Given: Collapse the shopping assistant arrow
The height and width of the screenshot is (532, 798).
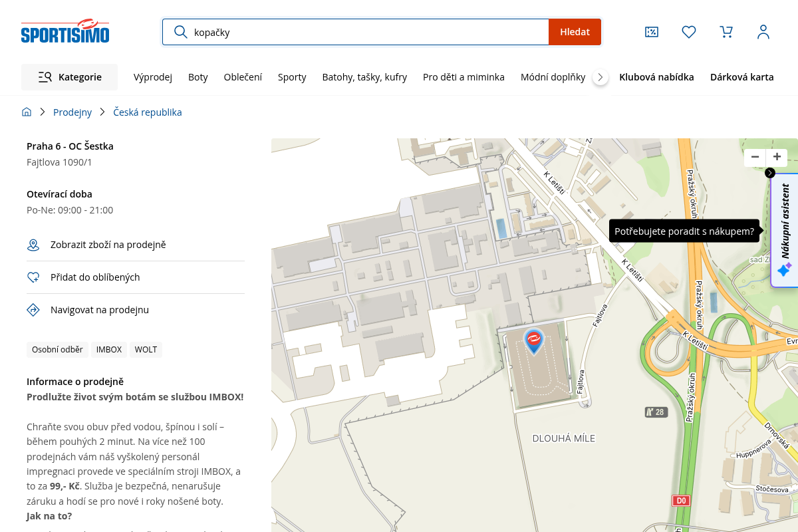Looking at the screenshot, I should click(x=770, y=173).
